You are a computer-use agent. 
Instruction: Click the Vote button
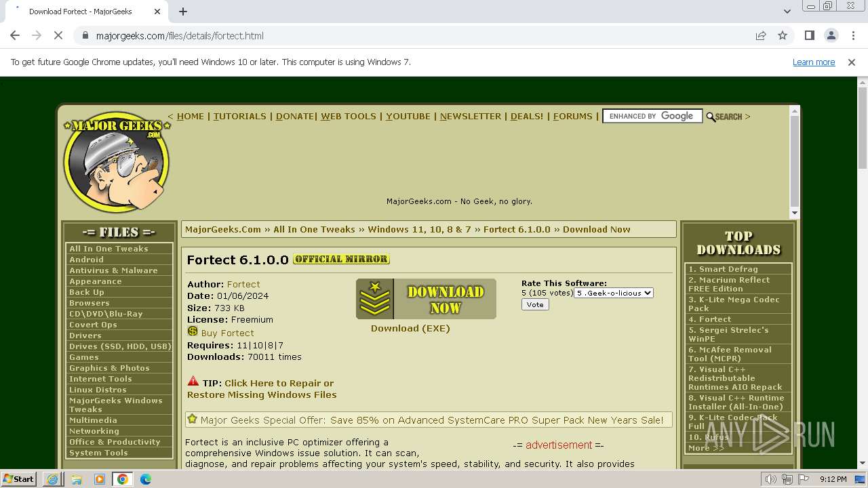click(535, 305)
